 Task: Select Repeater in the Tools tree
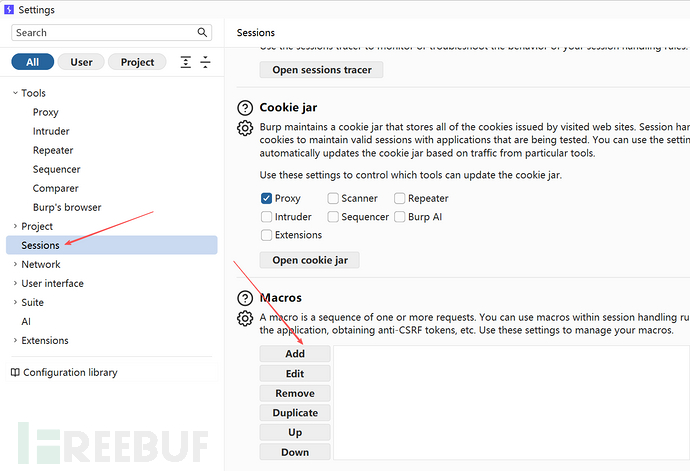[53, 151]
